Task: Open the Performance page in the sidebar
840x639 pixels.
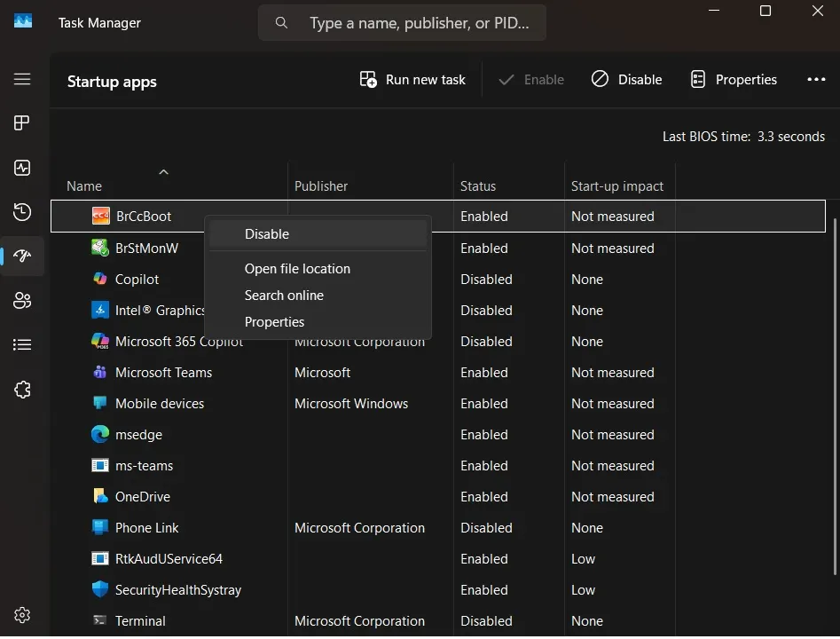Action: pyautogui.click(x=22, y=167)
